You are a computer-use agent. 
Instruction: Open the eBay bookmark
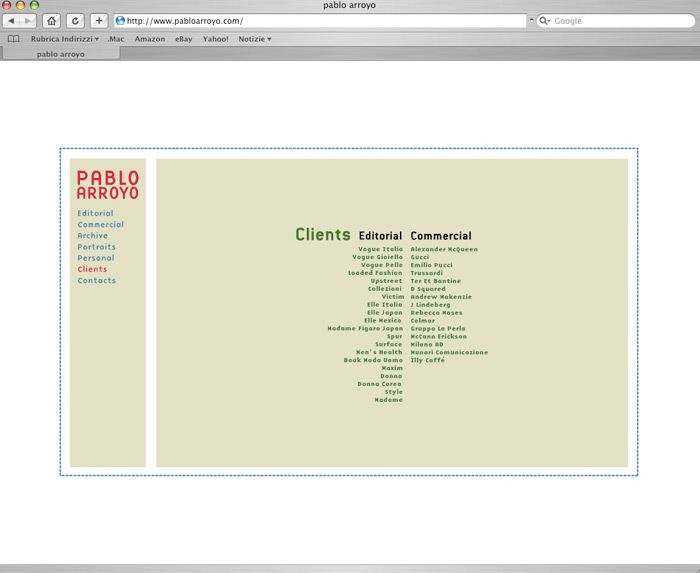pos(183,39)
